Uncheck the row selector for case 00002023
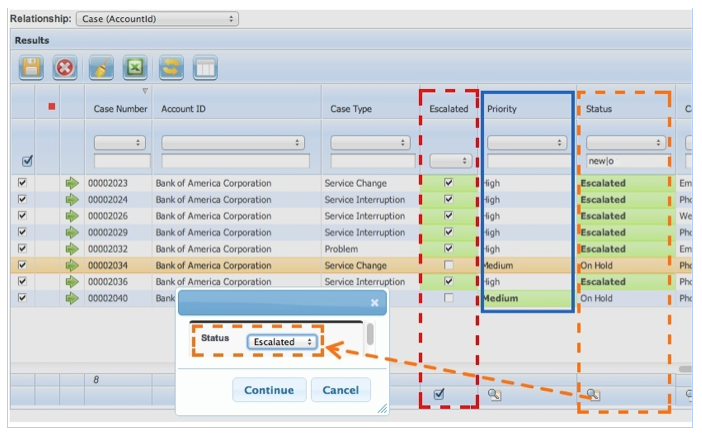The image size is (702, 437). [22, 183]
